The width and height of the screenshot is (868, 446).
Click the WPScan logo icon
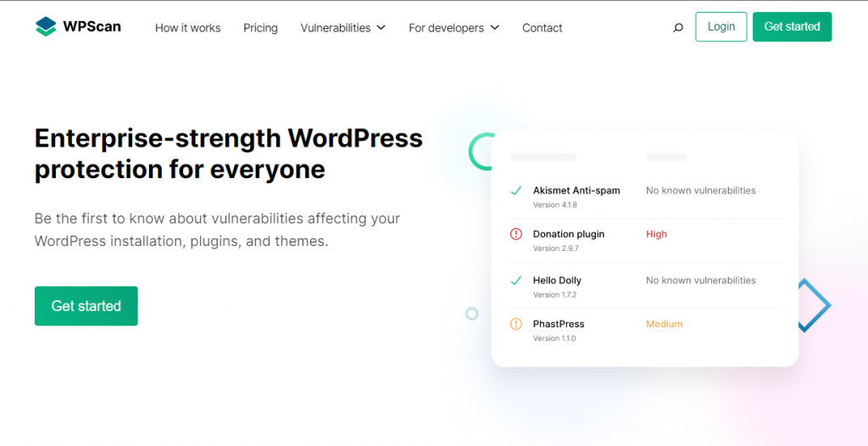pyautogui.click(x=46, y=26)
